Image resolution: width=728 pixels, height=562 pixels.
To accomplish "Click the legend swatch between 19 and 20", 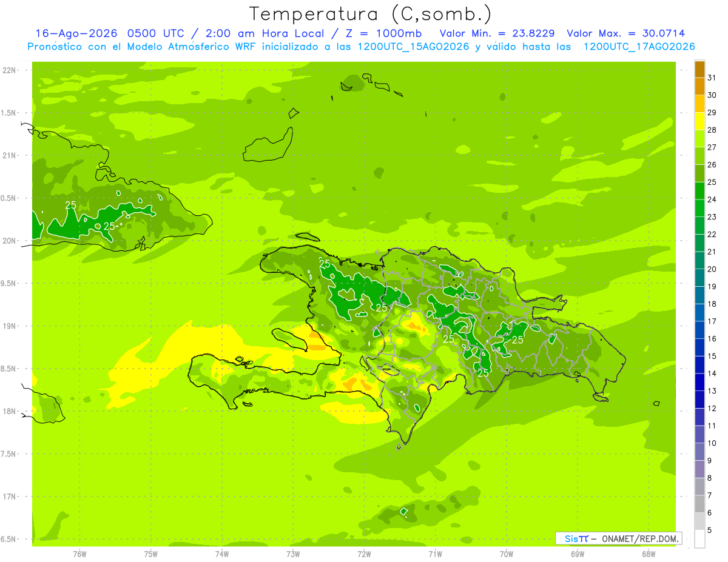I will [x=699, y=278].
